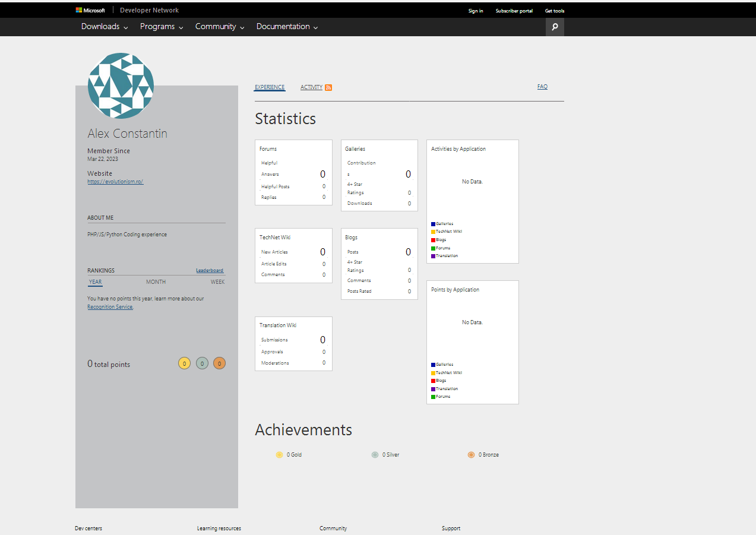Click the Activity RSS feed icon
Screen dimensions: 756x535
(328, 87)
